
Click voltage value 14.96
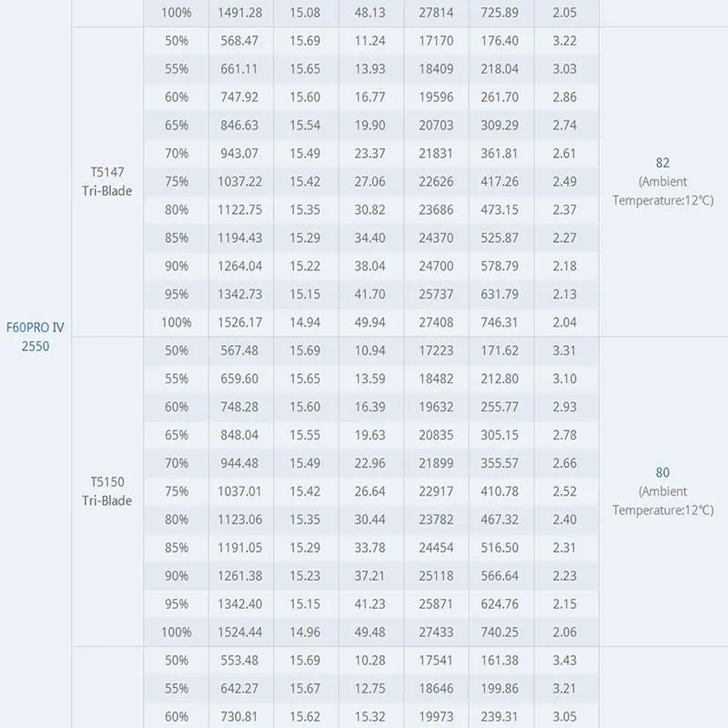pyautogui.click(x=305, y=632)
